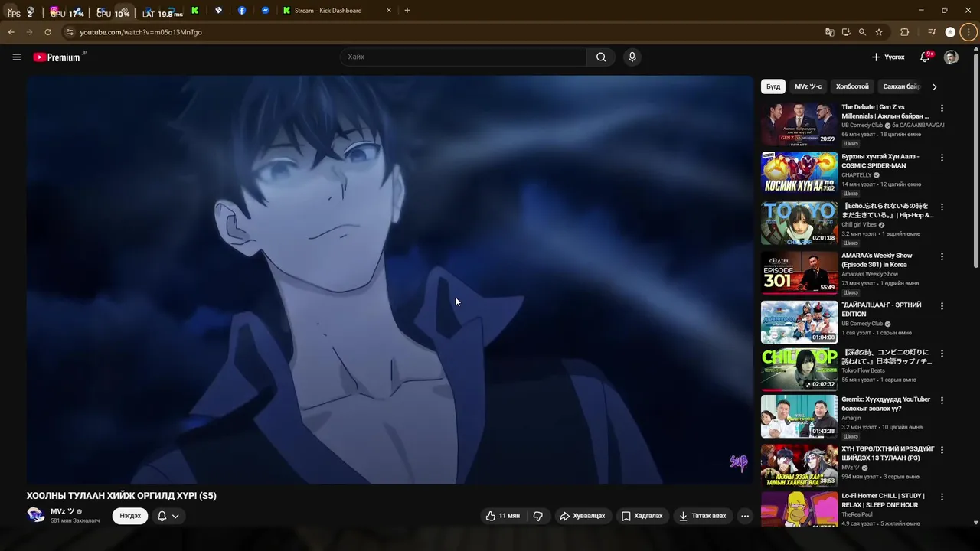The width and height of the screenshot is (980, 551).
Task: Open options menu for Cosmic Spider-Man video
Action: point(942,158)
